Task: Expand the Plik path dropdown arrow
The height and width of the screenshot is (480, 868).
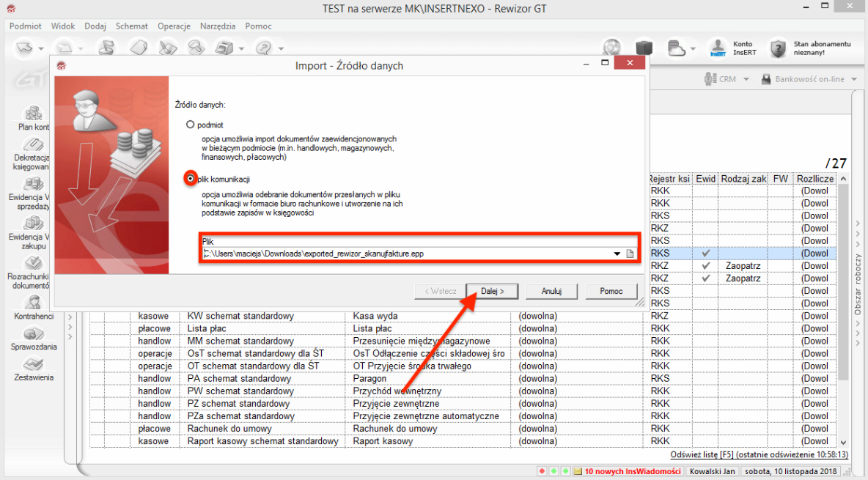Action: click(x=617, y=254)
